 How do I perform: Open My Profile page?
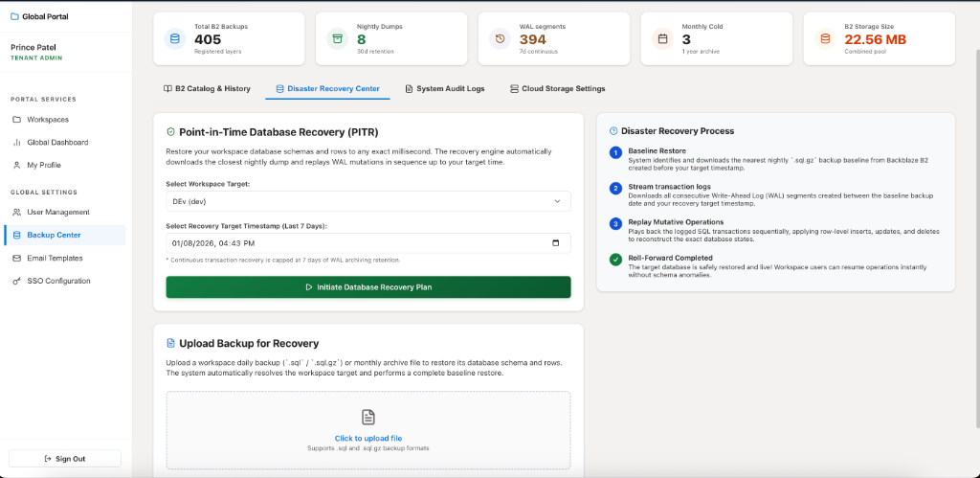[x=65, y=165]
